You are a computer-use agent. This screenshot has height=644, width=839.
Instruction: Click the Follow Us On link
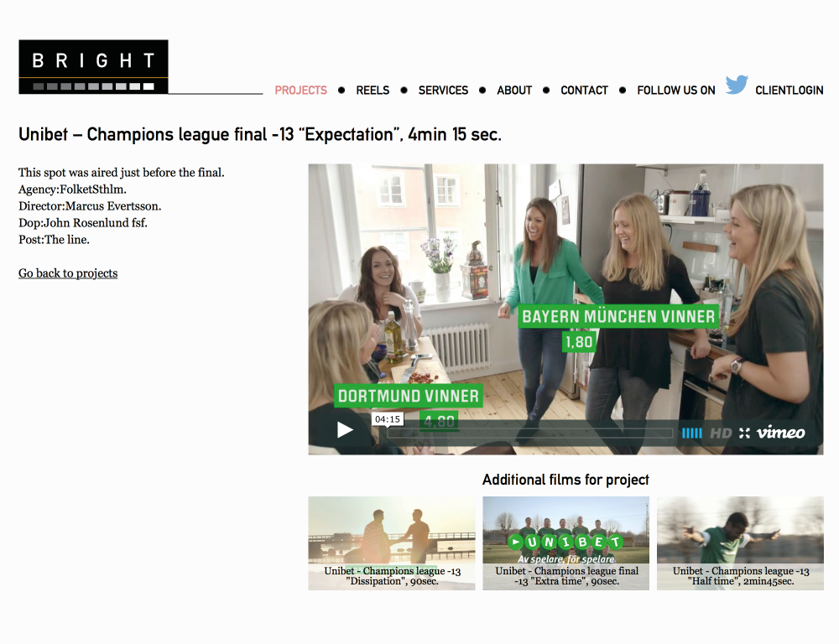[675, 91]
